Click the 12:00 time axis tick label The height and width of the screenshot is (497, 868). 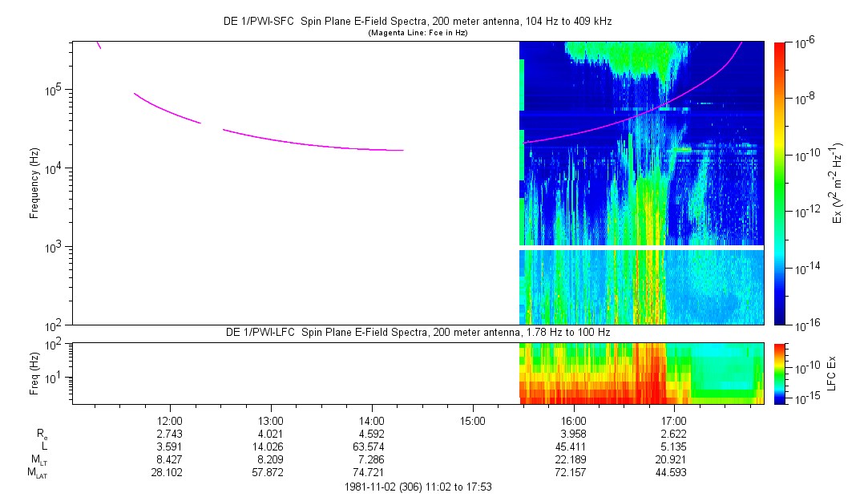170,421
